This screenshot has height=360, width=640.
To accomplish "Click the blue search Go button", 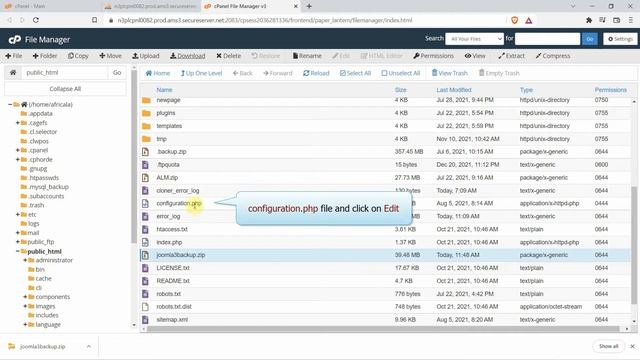I will [590, 39].
